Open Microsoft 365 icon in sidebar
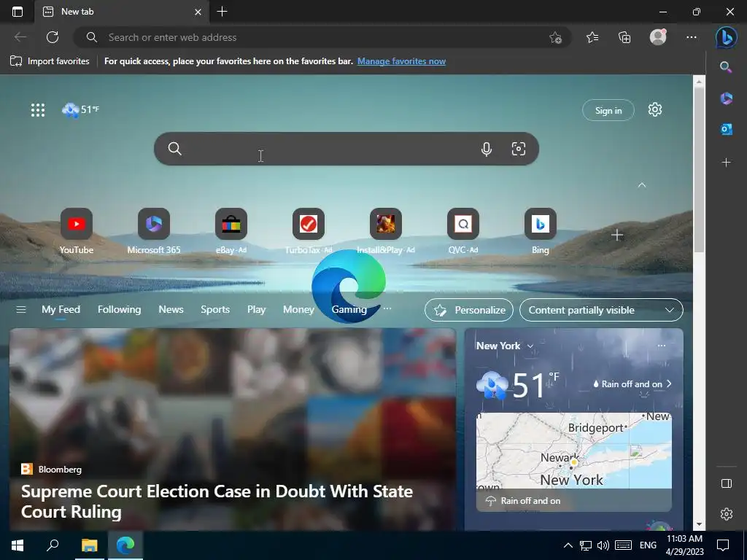747x560 pixels. pos(726,98)
